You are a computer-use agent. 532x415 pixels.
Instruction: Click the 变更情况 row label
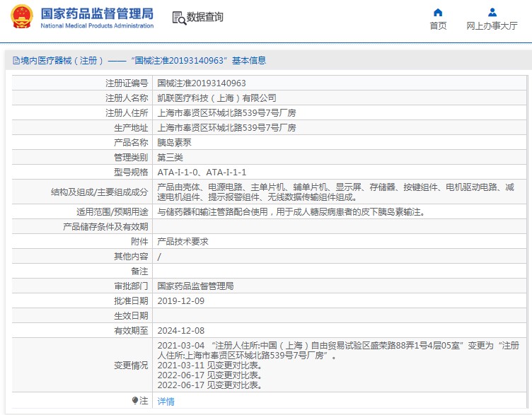(x=131, y=366)
